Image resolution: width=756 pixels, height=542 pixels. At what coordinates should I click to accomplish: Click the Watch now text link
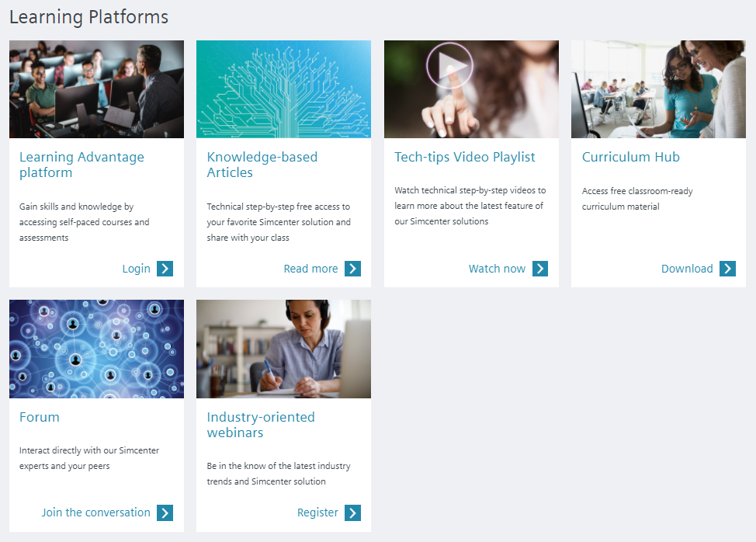(497, 269)
